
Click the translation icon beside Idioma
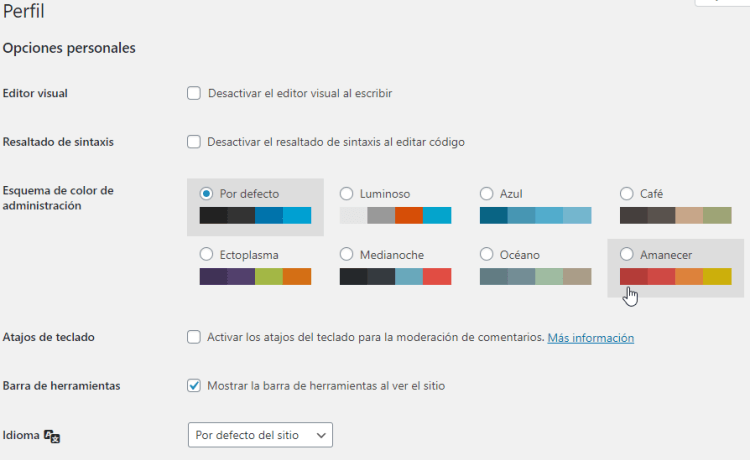click(x=53, y=437)
